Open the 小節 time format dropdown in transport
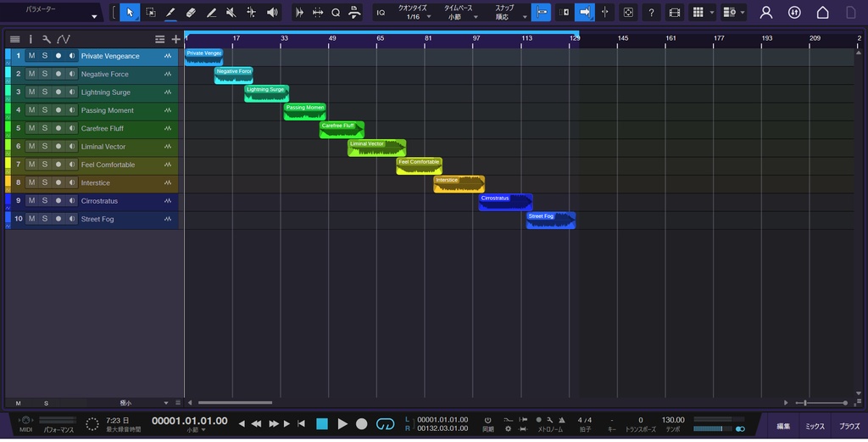Image resolution: width=868 pixels, height=442 pixels. [x=196, y=430]
